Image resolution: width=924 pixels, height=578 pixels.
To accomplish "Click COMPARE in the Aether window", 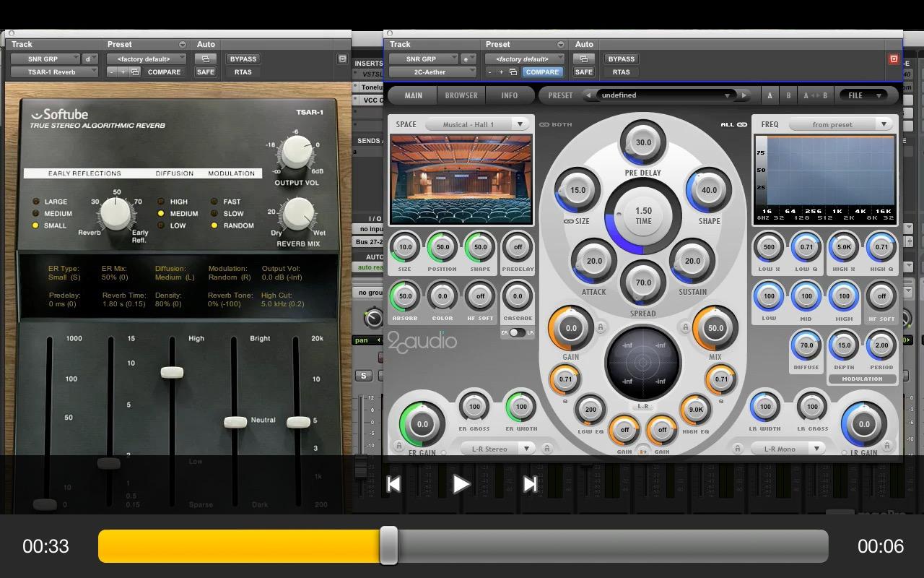I will coord(542,72).
